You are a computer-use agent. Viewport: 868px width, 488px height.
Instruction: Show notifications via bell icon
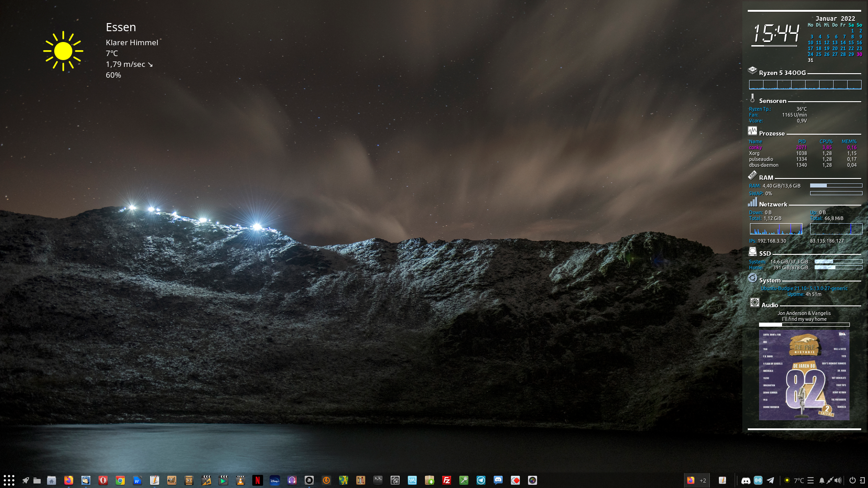(x=822, y=480)
